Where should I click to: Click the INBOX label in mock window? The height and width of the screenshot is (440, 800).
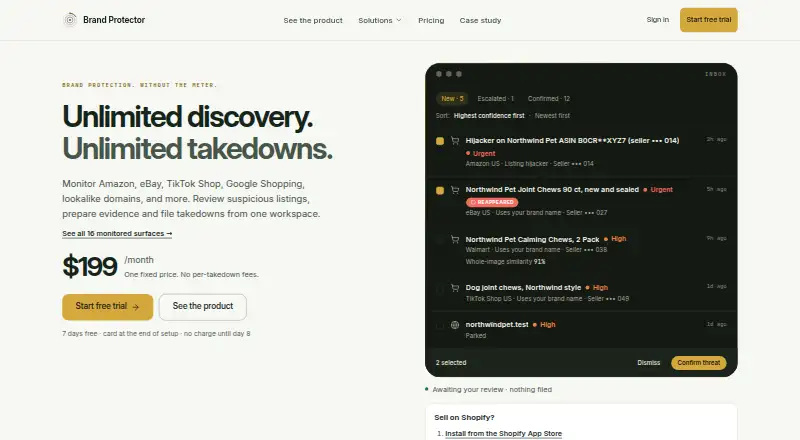[715, 74]
